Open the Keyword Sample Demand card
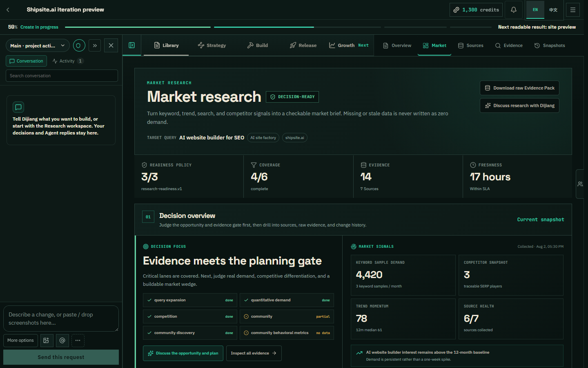The height and width of the screenshot is (368, 588). pos(403,275)
